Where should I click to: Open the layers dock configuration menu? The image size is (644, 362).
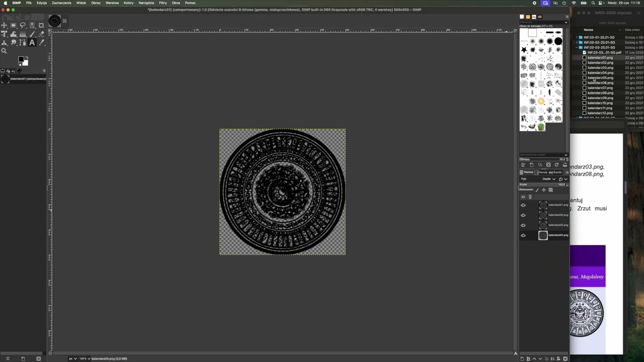(x=567, y=172)
